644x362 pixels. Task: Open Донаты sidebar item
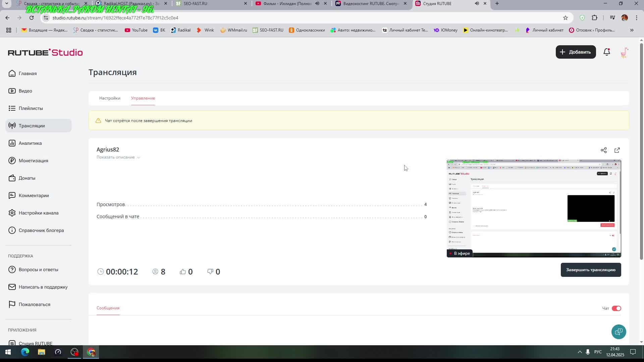(x=27, y=178)
